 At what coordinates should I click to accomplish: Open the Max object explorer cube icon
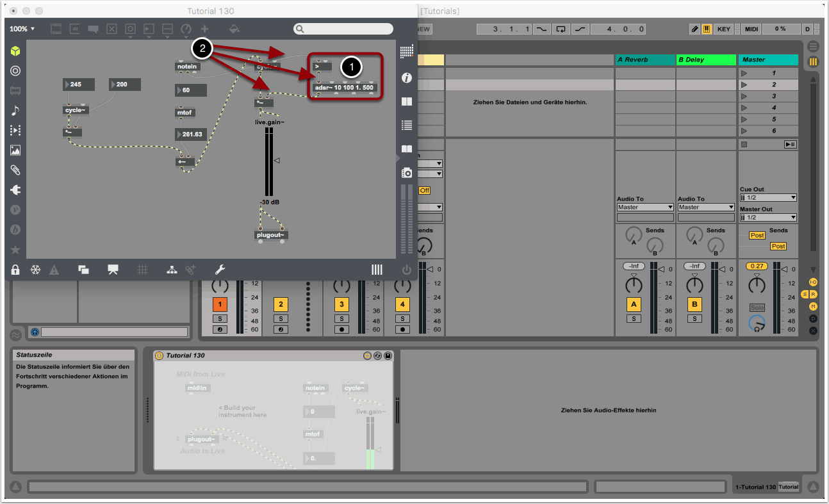pos(15,51)
